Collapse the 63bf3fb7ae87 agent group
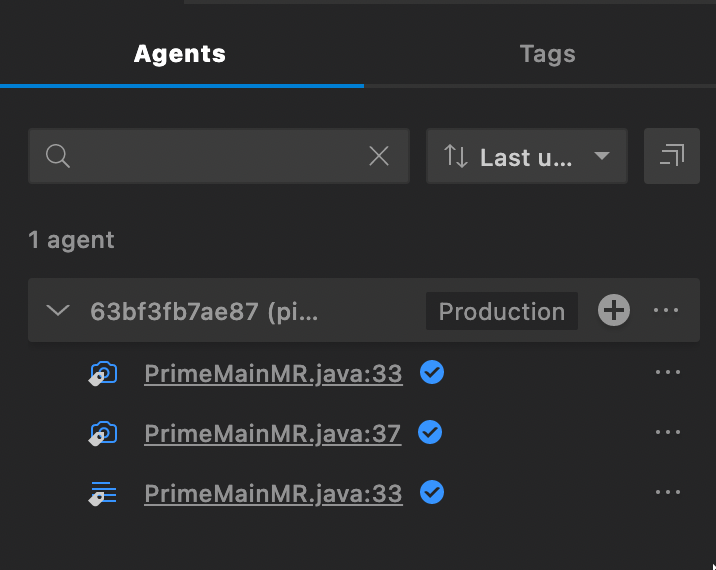The width and height of the screenshot is (716, 570). (59, 311)
